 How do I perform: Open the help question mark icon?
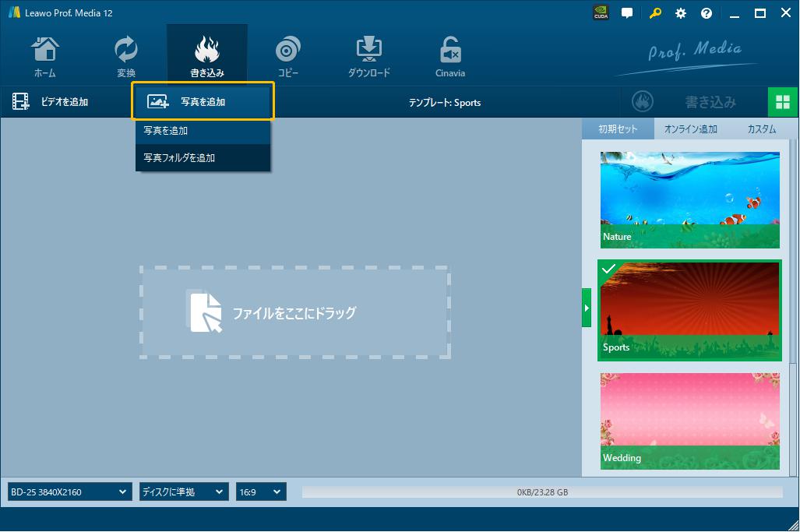(707, 13)
